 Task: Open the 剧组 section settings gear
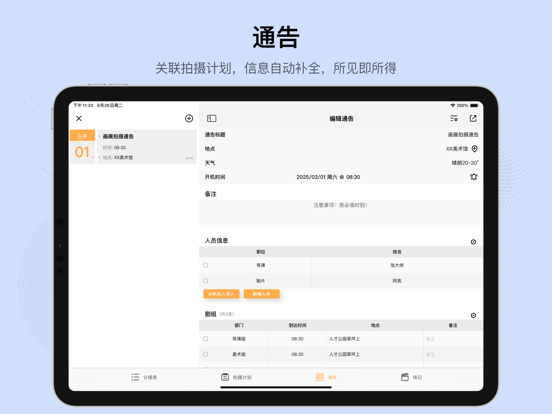473,315
